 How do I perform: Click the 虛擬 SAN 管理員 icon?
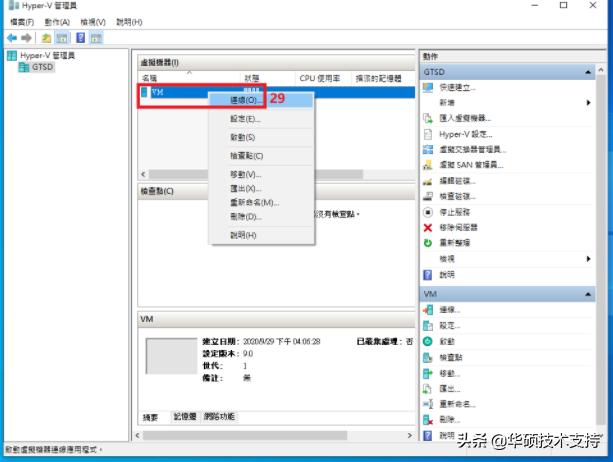point(428,165)
